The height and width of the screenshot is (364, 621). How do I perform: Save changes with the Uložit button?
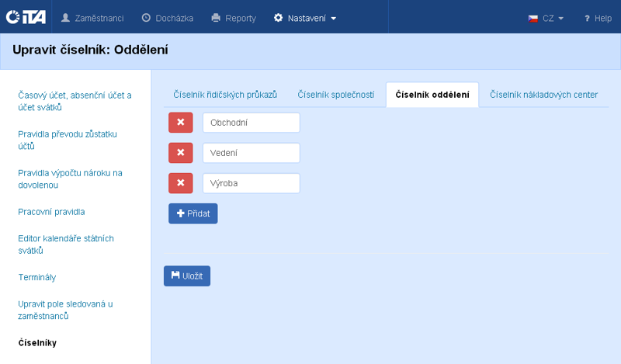pyautogui.click(x=187, y=276)
